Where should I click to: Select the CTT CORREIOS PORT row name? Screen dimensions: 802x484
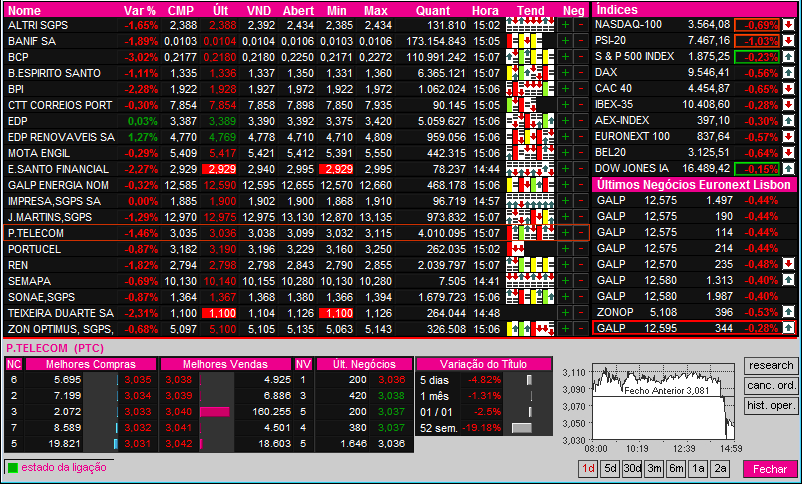point(60,105)
